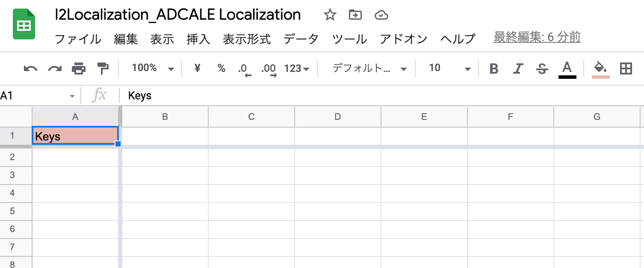Expand the font family dropdown
644x268 pixels.
[x=369, y=68]
